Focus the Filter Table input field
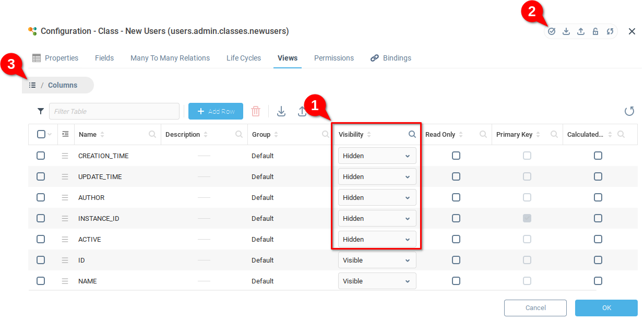The height and width of the screenshot is (320, 644). point(114,111)
